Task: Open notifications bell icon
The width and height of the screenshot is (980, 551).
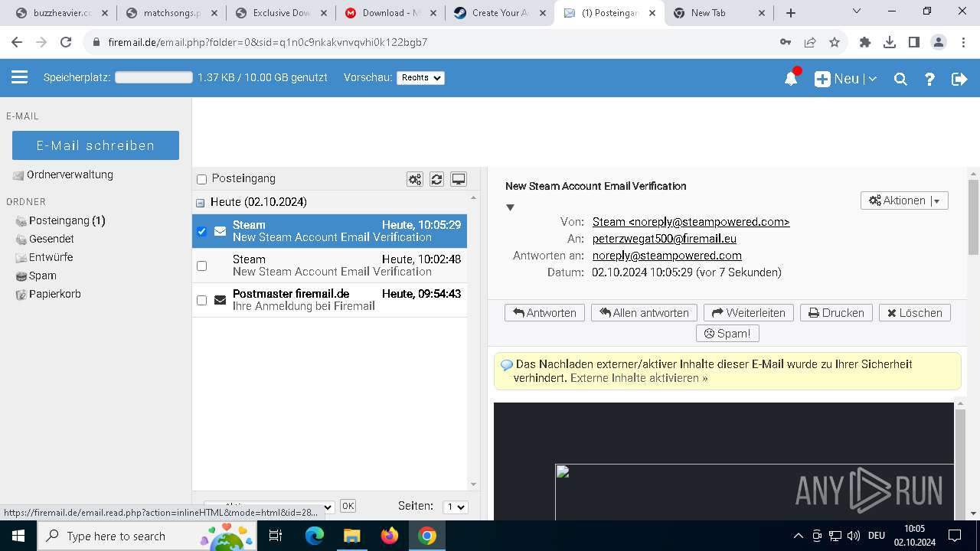Action: (792, 78)
